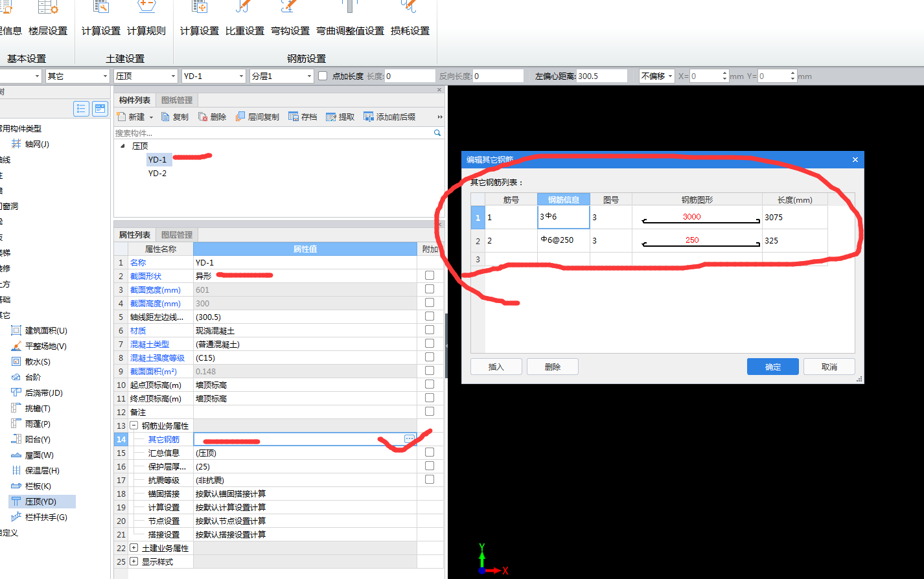This screenshot has width=924, height=579.
Task: Select 散水(S) component type
Action: (x=30, y=361)
